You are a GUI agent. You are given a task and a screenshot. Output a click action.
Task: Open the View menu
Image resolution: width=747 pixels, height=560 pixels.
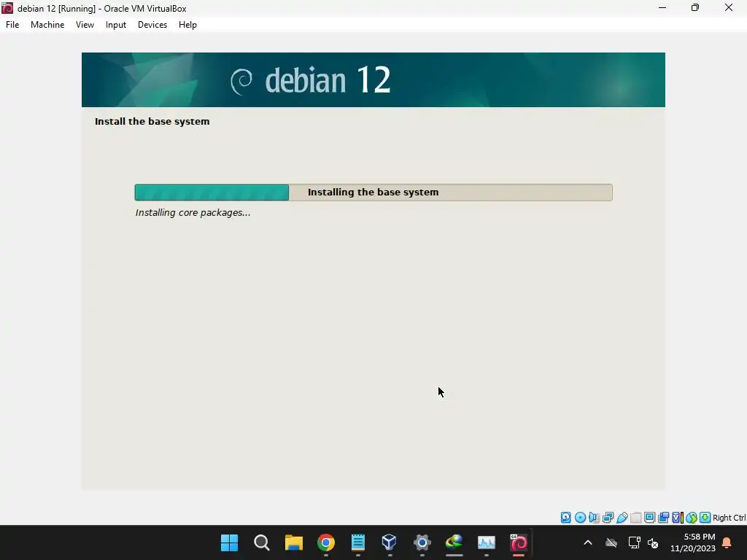(85, 25)
